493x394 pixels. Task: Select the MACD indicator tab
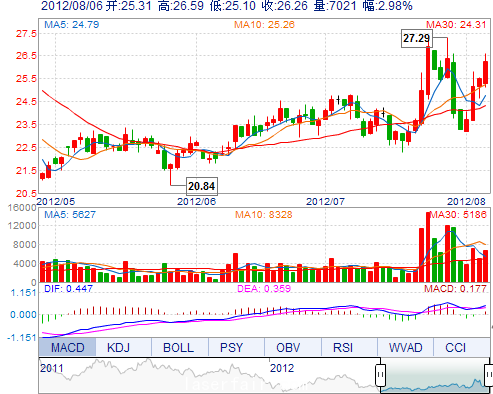(67, 348)
